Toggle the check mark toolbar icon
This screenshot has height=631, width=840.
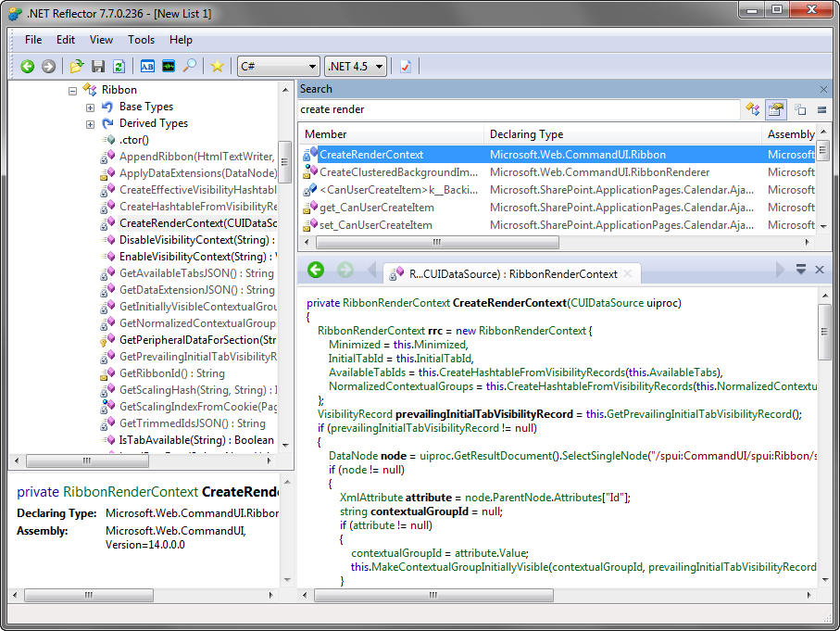point(405,66)
